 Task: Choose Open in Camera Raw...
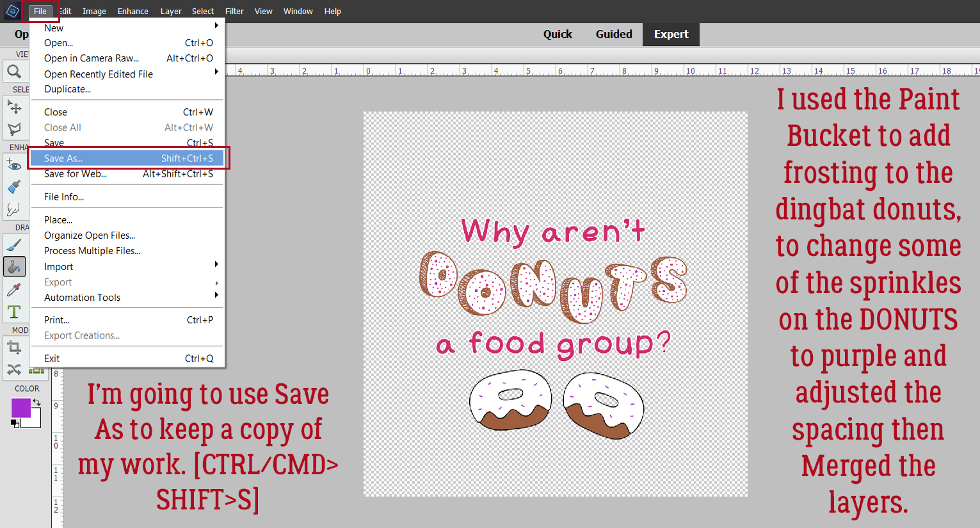point(127,58)
